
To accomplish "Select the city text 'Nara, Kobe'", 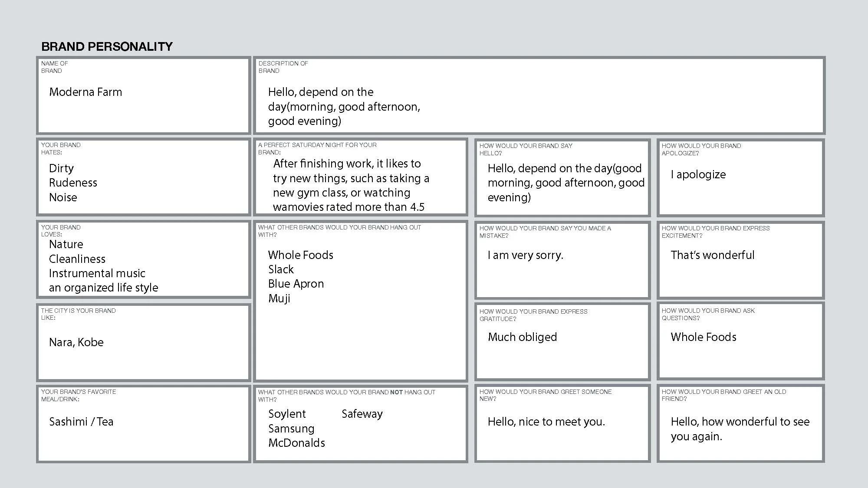I will click(76, 342).
